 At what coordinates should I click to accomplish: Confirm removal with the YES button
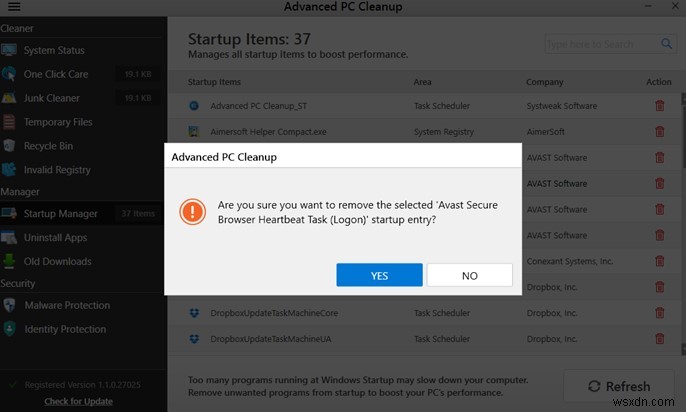[379, 275]
